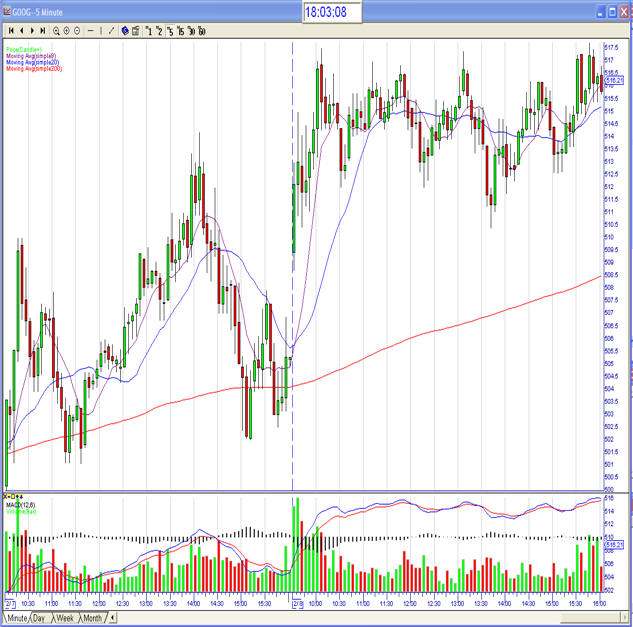Zoom in with the plus circle icon
Viewport: 633px width, 627px height.
tap(67, 31)
